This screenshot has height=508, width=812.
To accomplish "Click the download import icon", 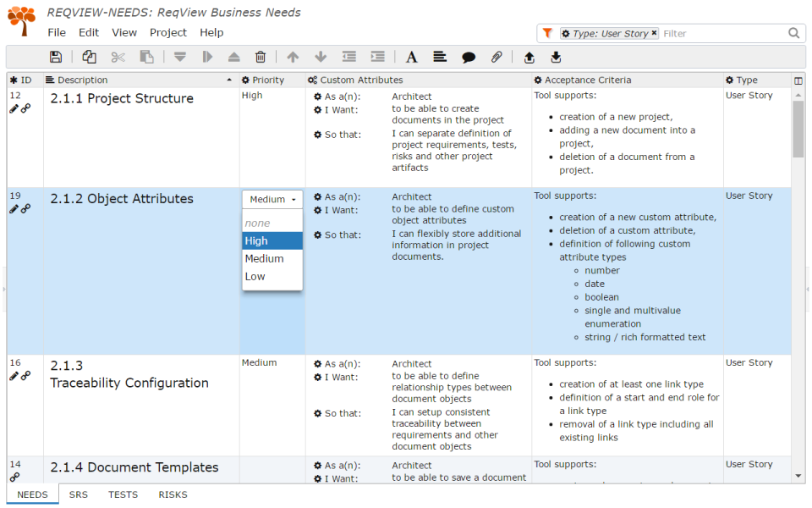I will tap(557, 57).
